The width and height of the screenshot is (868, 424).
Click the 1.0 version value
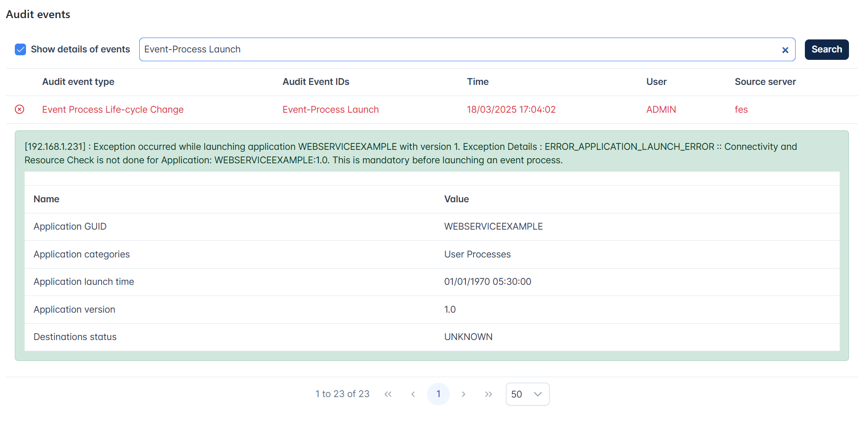[450, 309]
